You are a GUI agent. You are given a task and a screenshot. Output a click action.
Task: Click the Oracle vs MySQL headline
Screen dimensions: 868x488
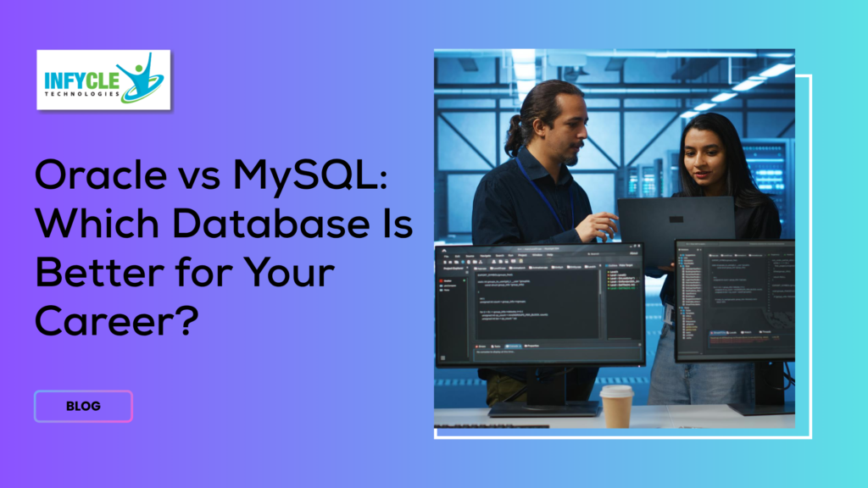point(224,247)
